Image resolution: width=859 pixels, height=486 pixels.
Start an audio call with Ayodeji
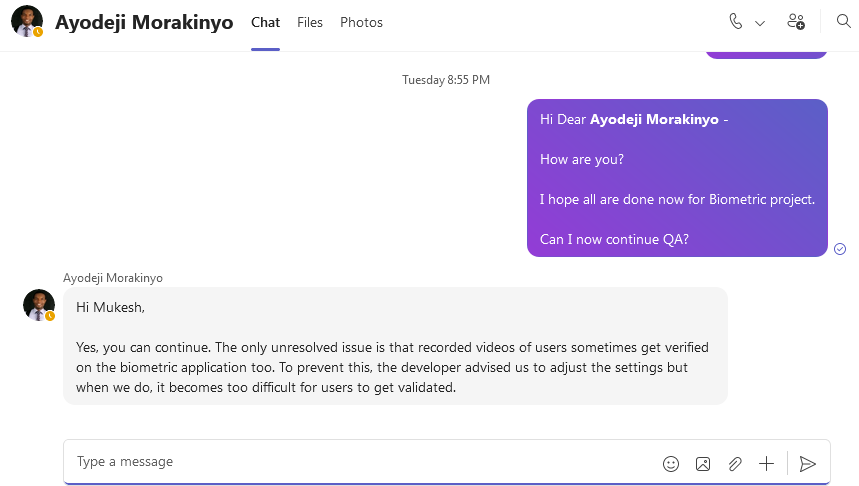point(736,22)
